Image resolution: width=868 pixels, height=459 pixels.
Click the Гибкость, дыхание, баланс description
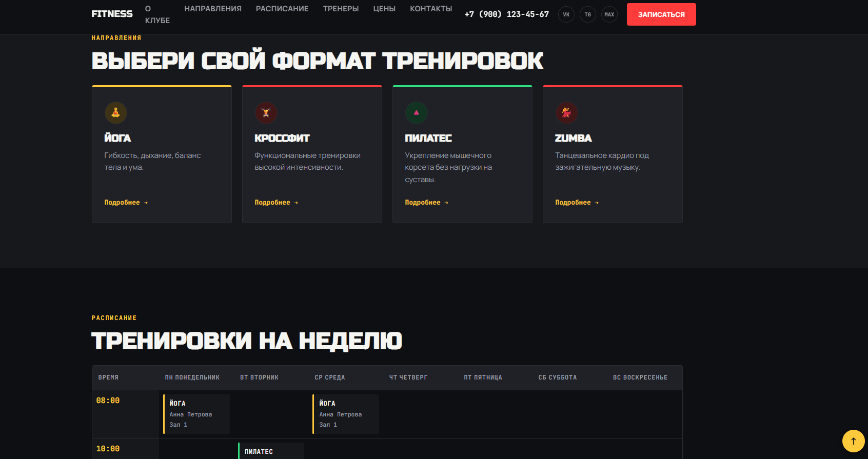point(152,161)
